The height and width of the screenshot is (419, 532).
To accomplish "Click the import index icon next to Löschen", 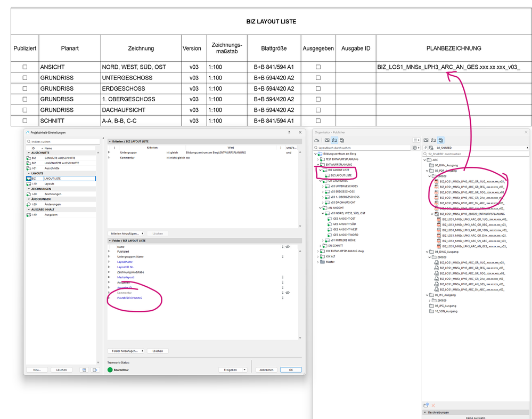I will click(84, 370).
